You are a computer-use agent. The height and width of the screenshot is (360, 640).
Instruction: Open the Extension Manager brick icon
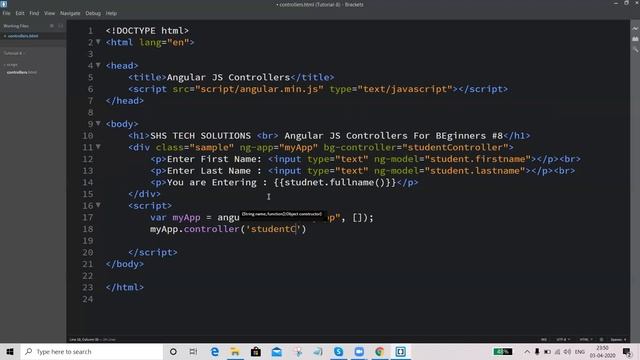pyautogui.click(x=635, y=39)
